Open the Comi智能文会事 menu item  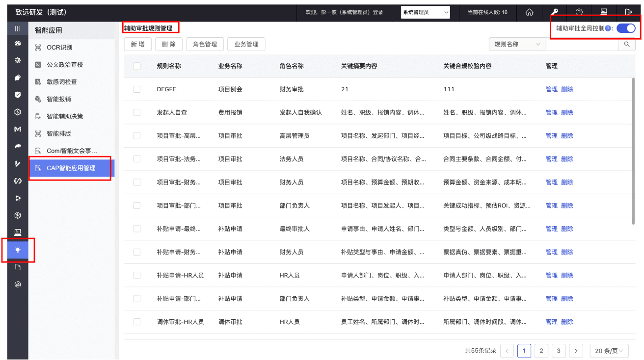71,151
